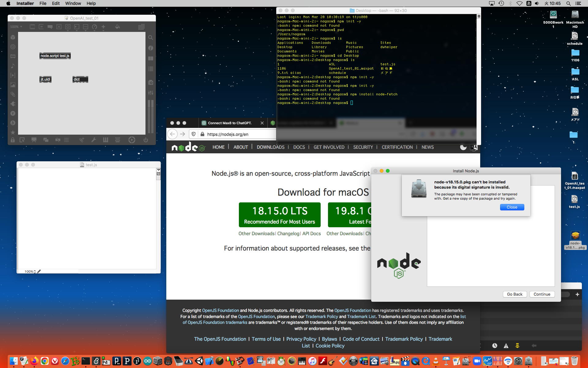Open the Max debugging wrench icon
This screenshot has width=588, height=368.
tap(94, 140)
